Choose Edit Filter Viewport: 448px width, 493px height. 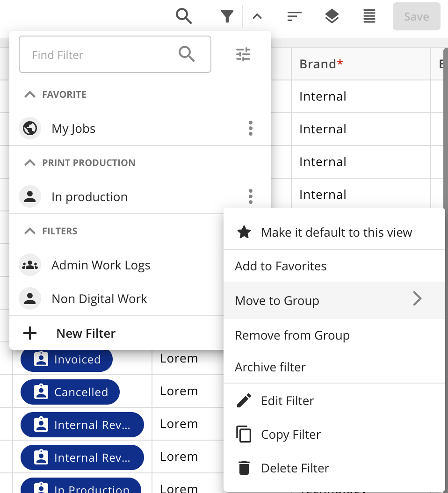coord(334,400)
